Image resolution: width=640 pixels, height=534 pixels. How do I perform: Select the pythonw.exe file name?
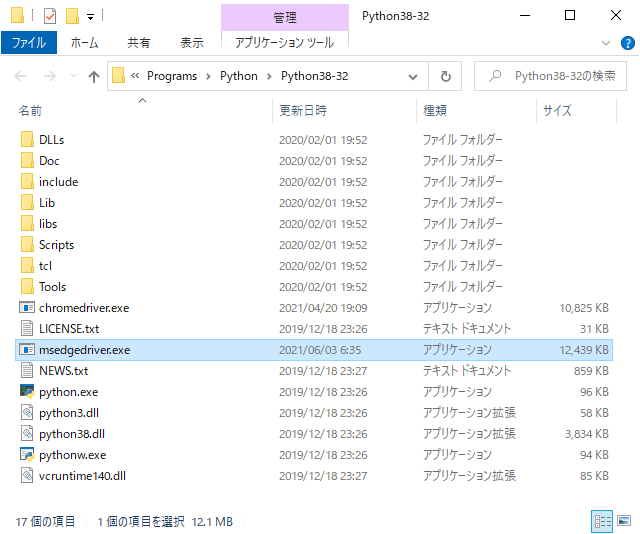(x=73, y=455)
